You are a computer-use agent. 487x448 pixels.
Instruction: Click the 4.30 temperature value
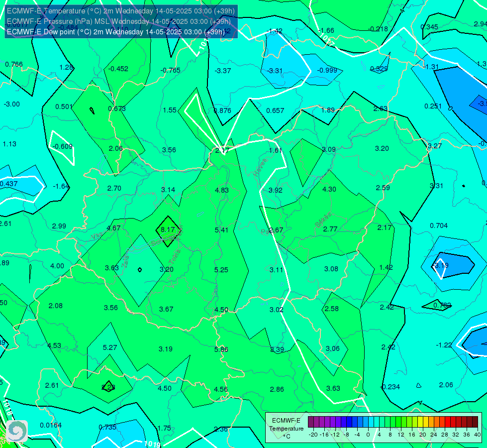coord(329,189)
